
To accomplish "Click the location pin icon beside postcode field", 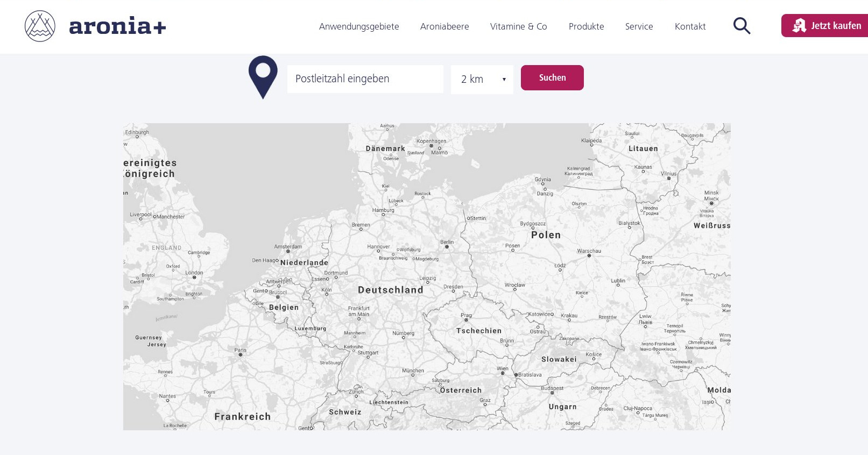I will 263,77.
